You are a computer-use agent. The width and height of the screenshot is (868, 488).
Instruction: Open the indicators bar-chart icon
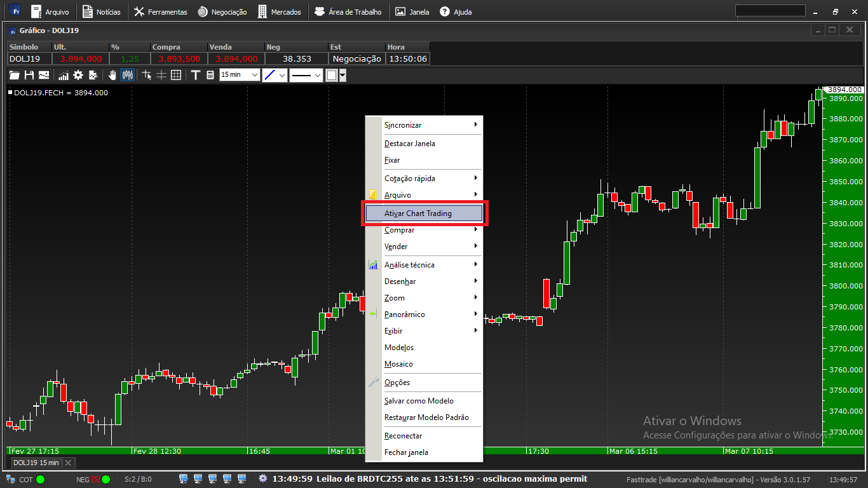[64, 75]
